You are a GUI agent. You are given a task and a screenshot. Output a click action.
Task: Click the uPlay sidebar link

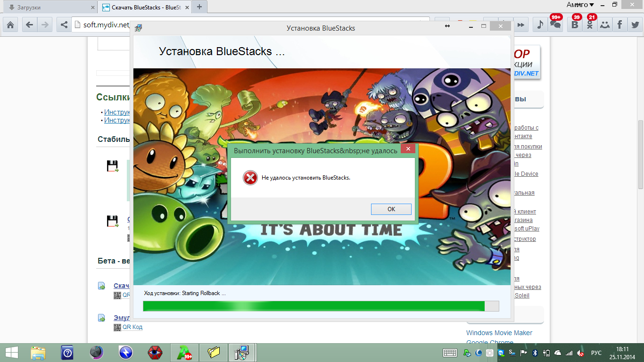click(527, 229)
